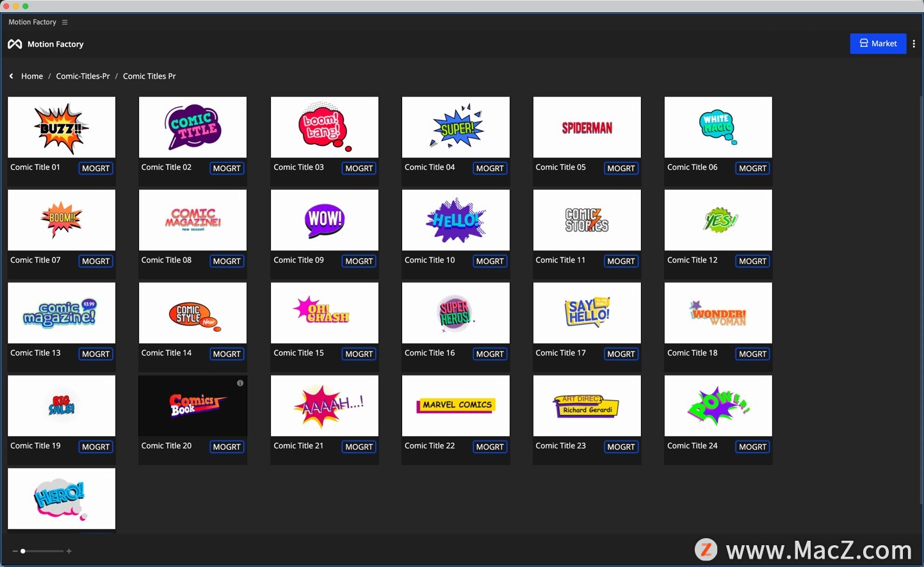The image size is (924, 567).
Task: Click the Motion Factory logo icon
Action: tap(15, 44)
